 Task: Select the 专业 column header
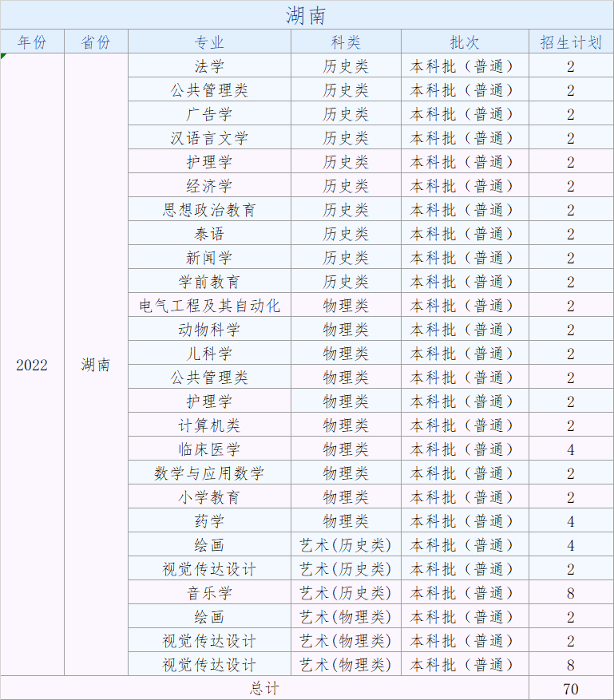click(x=209, y=42)
